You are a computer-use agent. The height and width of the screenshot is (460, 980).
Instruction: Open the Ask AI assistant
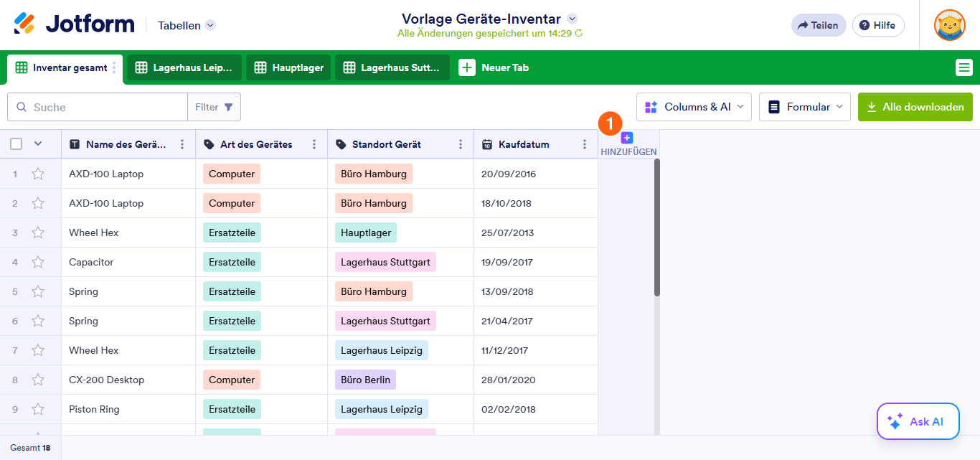(918, 421)
